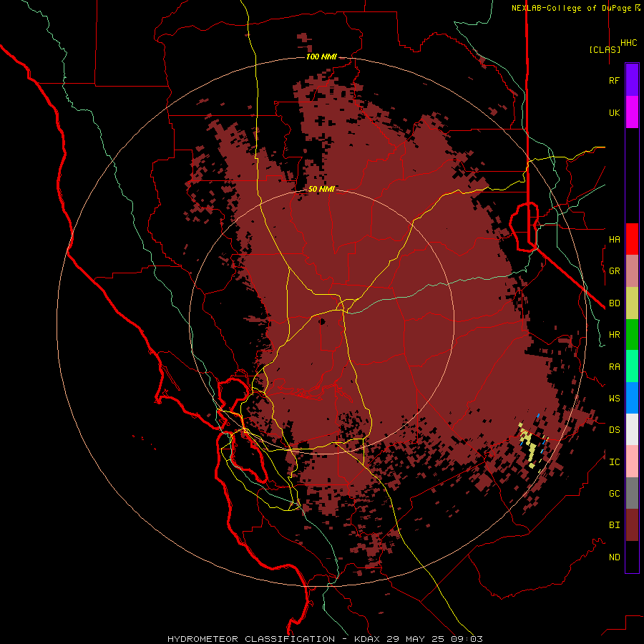Click the WS legend label
Image resolution: width=644 pixels, height=644 pixels.
pos(614,398)
